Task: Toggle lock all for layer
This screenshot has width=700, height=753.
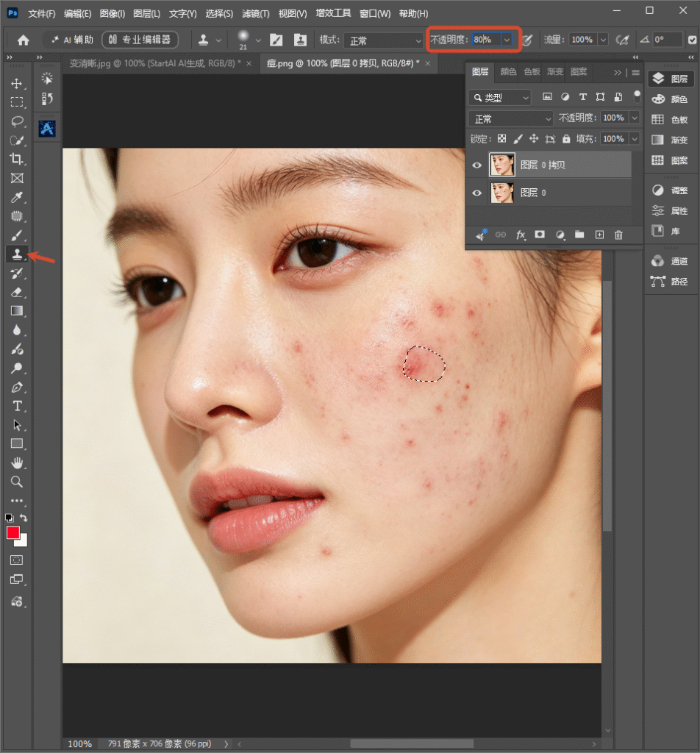Action: coord(566,139)
